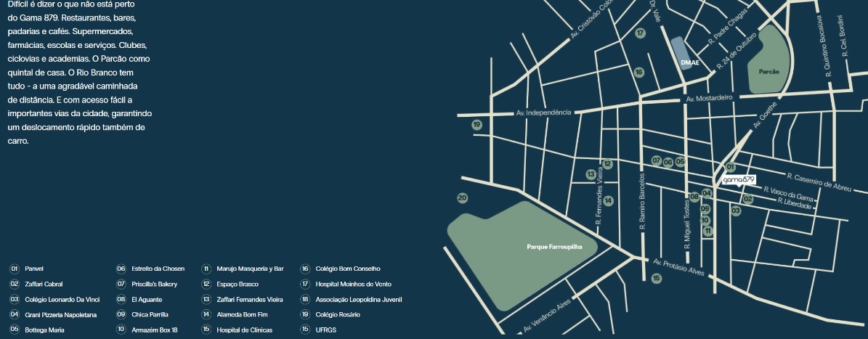Select Zaffari Cabral legend entry
Image resolution: width=868 pixels, height=339 pixels.
coord(44,284)
